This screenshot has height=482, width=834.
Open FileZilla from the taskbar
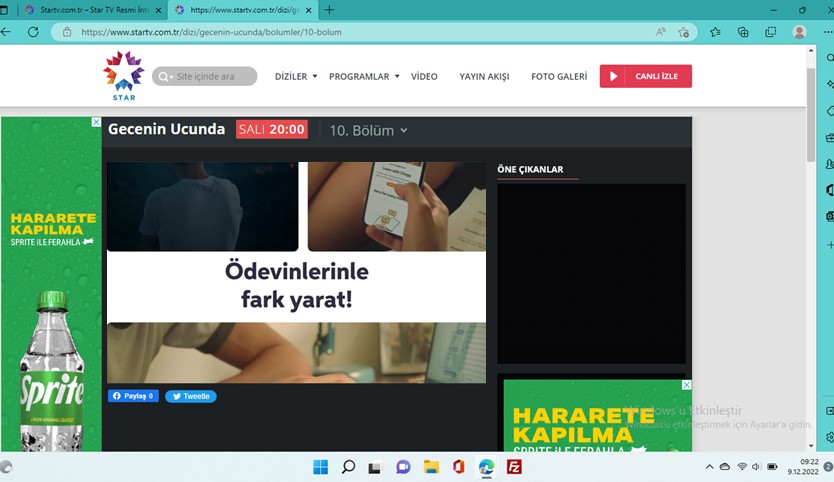click(x=514, y=467)
